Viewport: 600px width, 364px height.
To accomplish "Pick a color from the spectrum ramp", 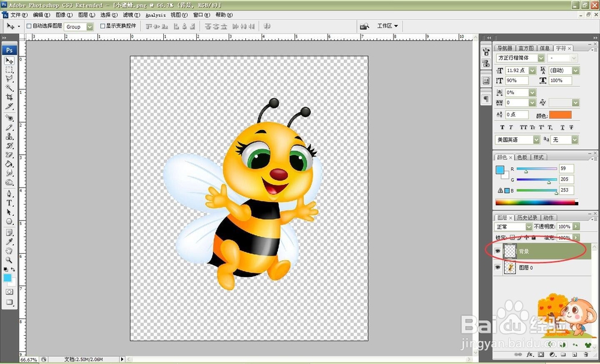I will tap(536, 202).
